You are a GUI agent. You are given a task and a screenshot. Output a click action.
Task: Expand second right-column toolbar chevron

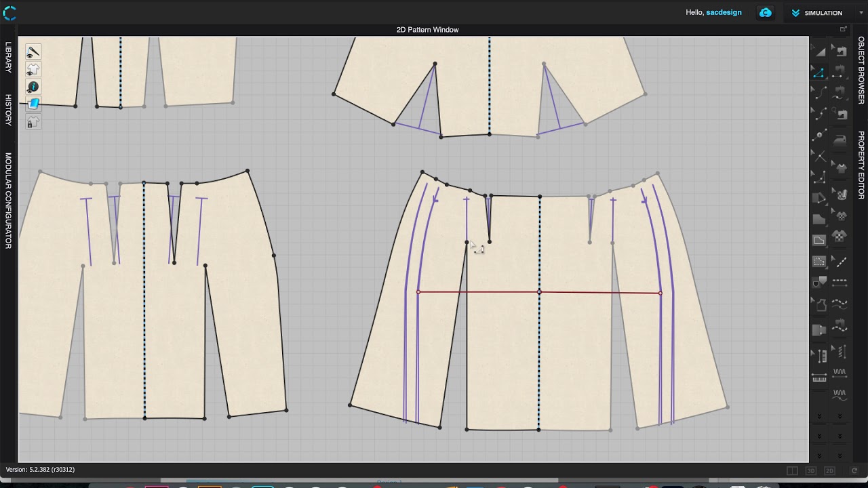[840, 436]
